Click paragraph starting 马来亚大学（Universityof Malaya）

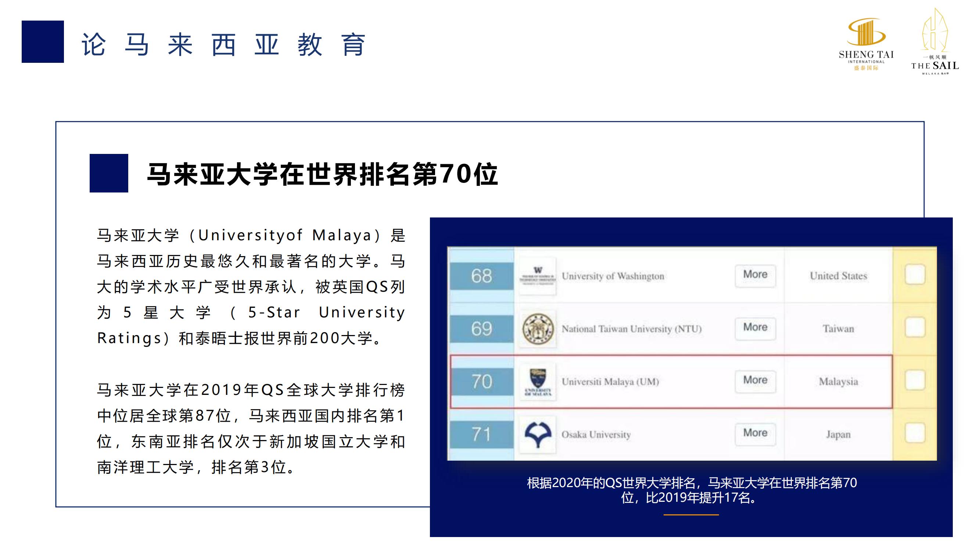(x=251, y=287)
